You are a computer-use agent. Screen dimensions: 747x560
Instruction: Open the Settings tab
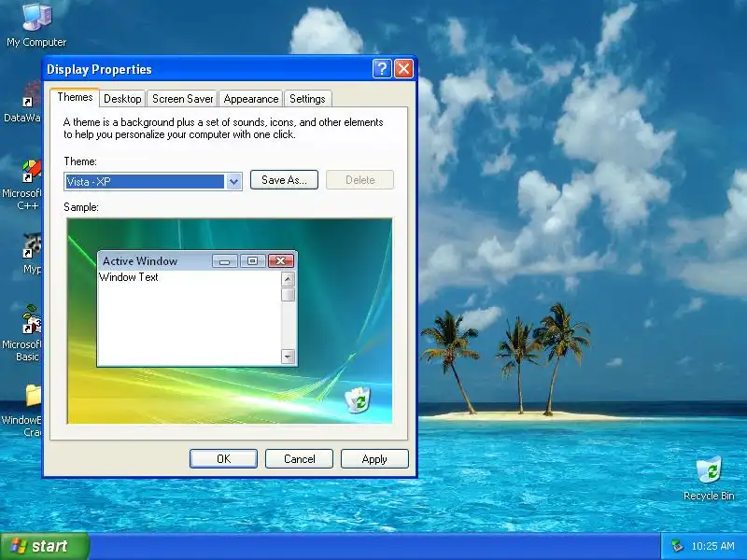pyautogui.click(x=308, y=99)
